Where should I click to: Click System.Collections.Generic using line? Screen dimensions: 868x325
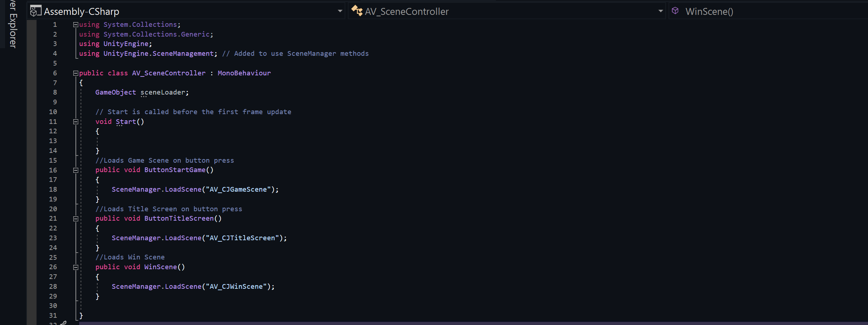146,34
